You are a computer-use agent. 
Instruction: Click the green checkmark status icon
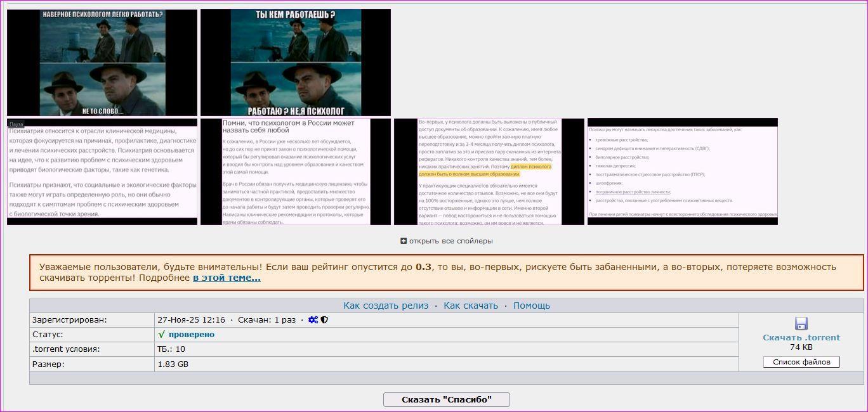162,335
